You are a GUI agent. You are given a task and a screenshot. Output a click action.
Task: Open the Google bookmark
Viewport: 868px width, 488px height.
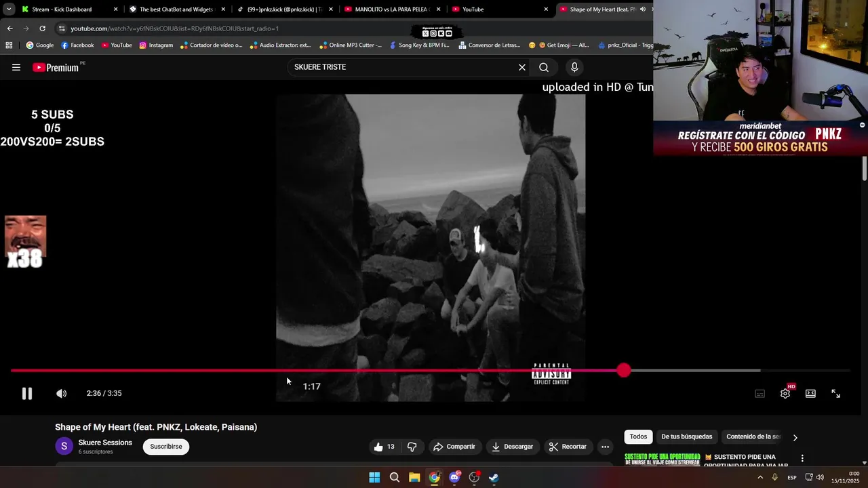pyautogui.click(x=40, y=45)
